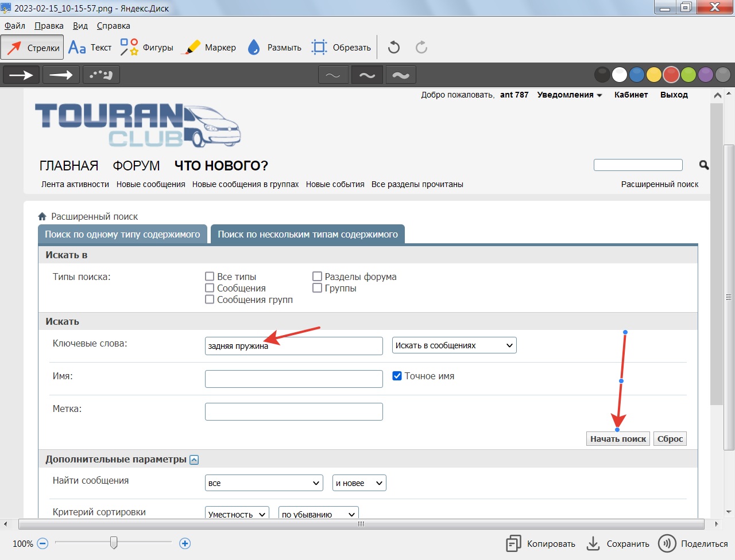Open the Вид menu

click(80, 26)
